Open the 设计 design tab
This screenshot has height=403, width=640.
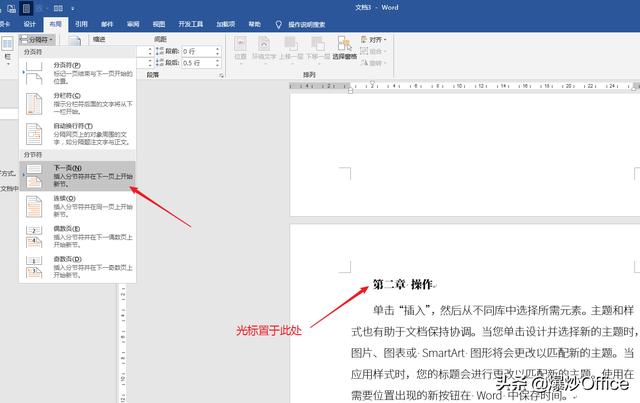click(x=29, y=22)
